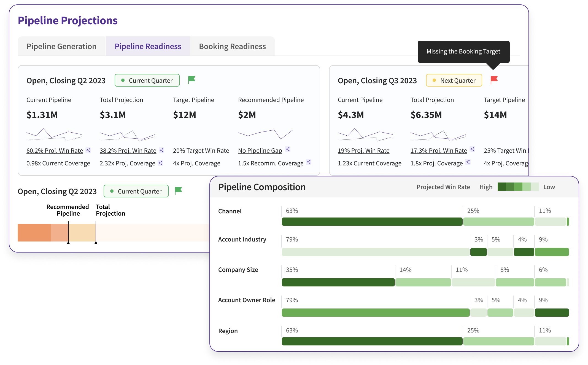Screen dimensions: 588x365
Task: Click the sparkle beside 1.5x Recomm. Coverage
Action: coord(309,162)
